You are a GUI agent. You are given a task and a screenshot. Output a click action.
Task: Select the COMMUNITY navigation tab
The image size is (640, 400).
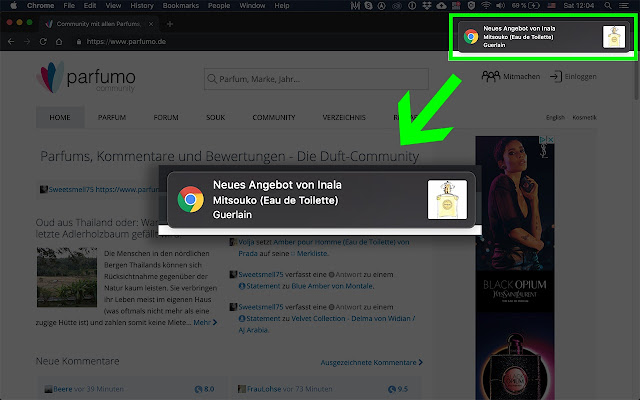click(273, 118)
